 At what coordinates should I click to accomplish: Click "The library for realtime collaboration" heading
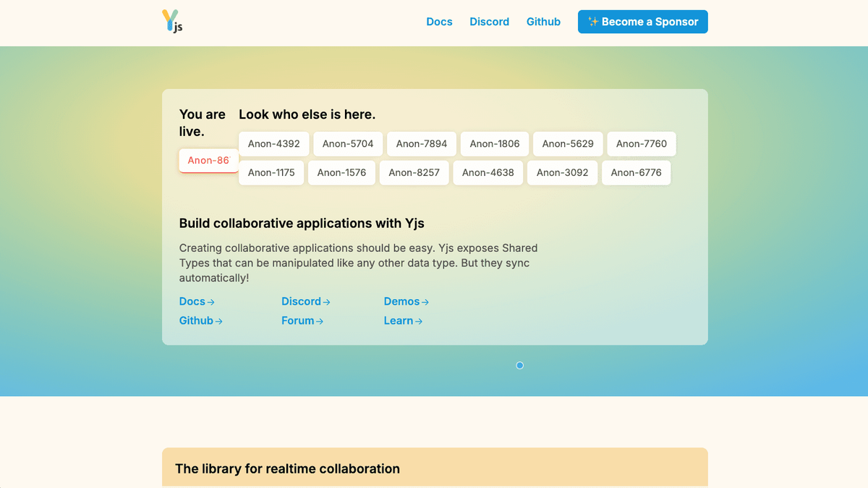[287, 468]
